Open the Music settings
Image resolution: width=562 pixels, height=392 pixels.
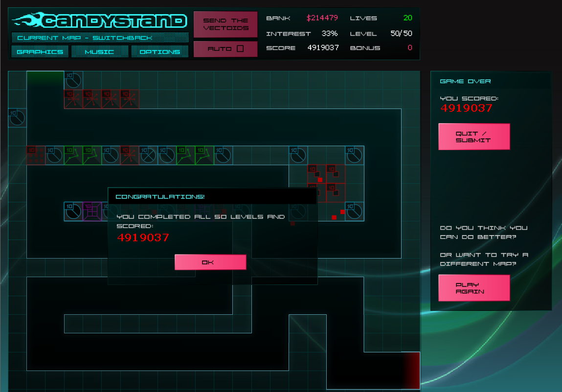point(100,52)
